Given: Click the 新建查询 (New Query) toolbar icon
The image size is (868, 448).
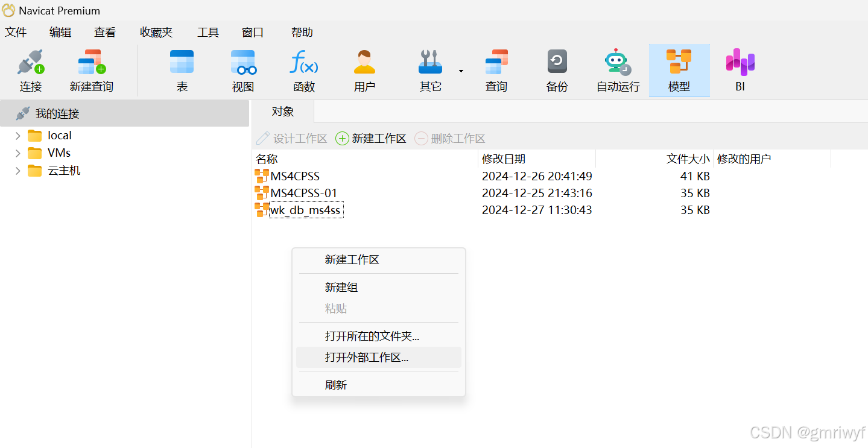Looking at the screenshot, I should click(x=92, y=63).
